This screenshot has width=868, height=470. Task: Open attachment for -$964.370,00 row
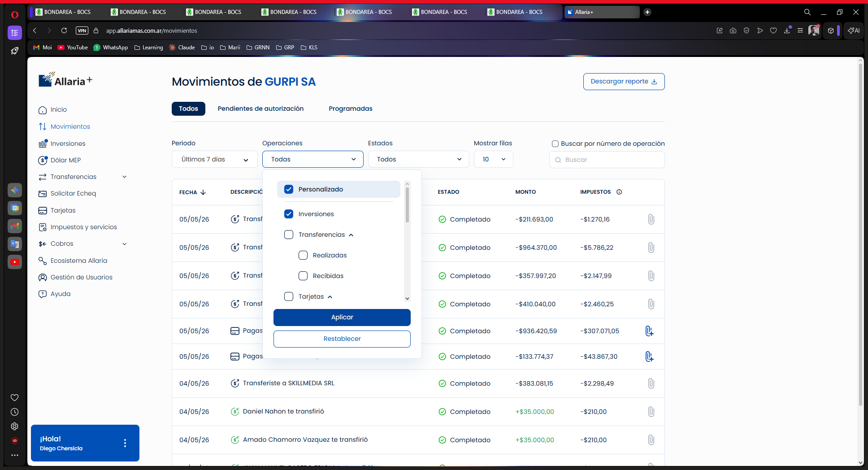651,248
